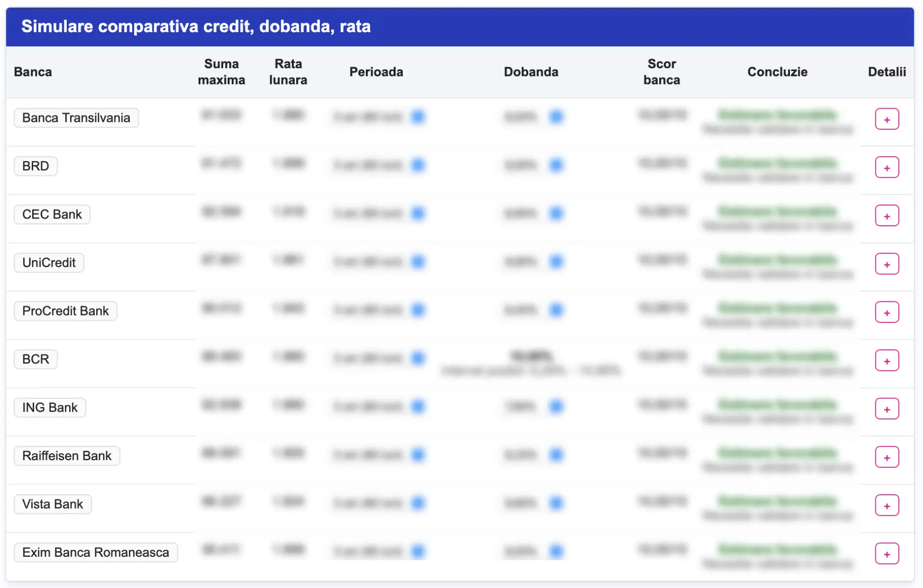Click blue period icon in Banca Transilvania row

click(x=418, y=116)
